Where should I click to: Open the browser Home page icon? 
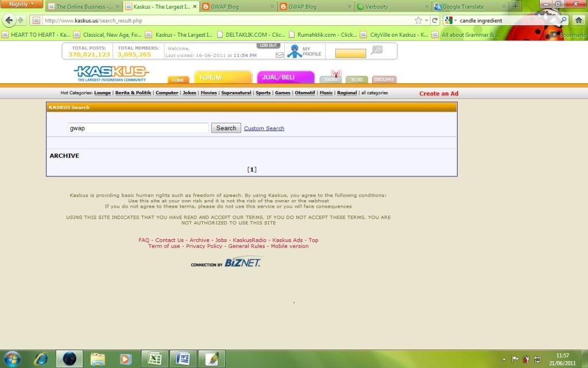[x=579, y=20]
